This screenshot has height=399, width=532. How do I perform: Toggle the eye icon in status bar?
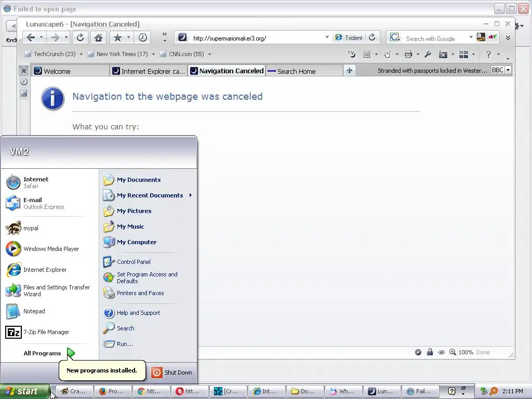441,352
